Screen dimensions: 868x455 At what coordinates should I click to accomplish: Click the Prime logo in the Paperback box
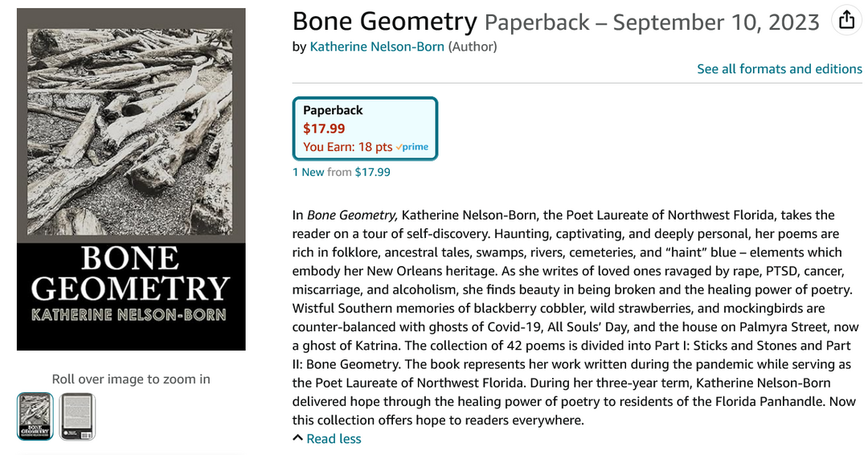click(x=414, y=147)
